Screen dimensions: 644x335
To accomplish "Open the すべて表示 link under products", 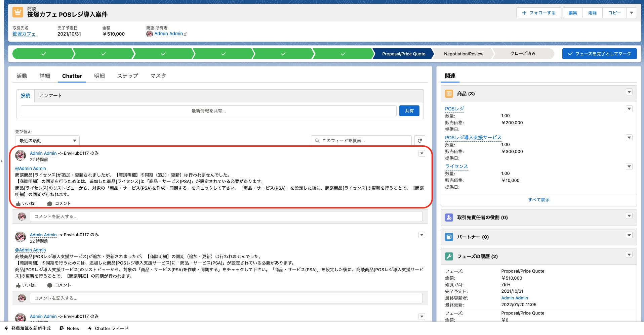I will click(538, 200).
